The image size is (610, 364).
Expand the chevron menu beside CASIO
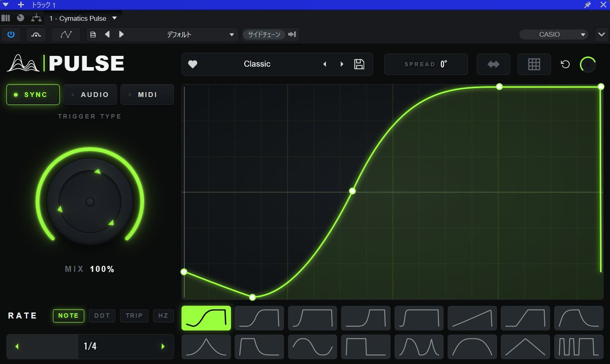(600, 35)
